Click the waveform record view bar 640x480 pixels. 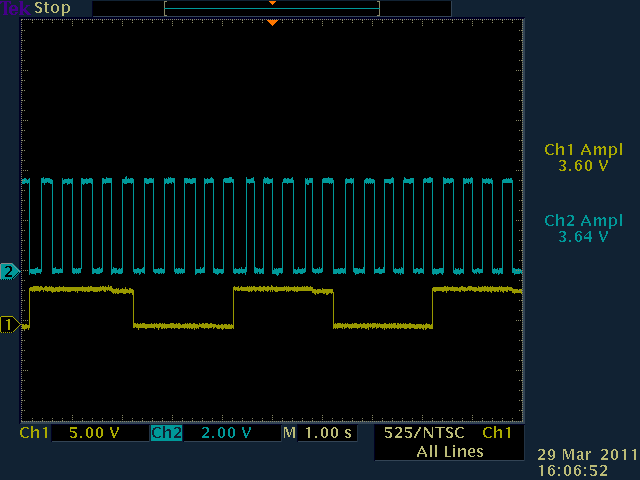pos(272,8)
